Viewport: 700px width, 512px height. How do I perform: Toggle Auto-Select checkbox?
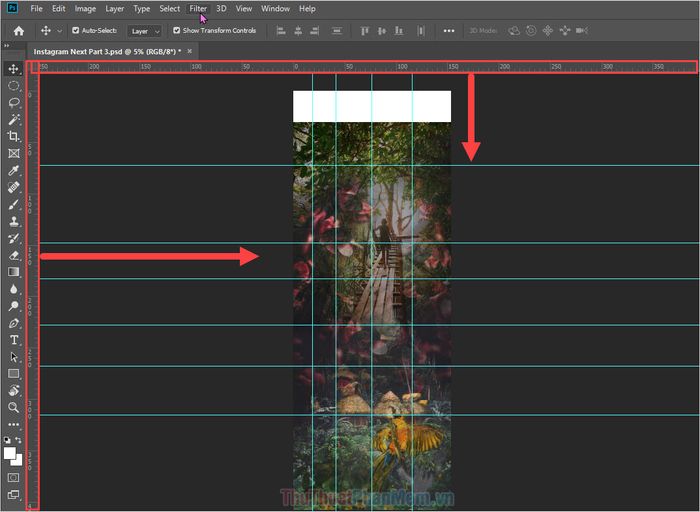(75, 30)
